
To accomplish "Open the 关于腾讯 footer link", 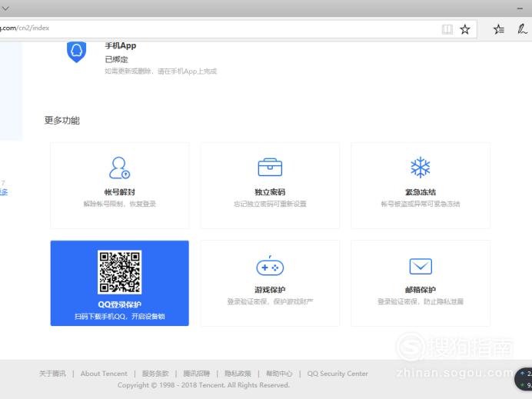I will point(52,374).
